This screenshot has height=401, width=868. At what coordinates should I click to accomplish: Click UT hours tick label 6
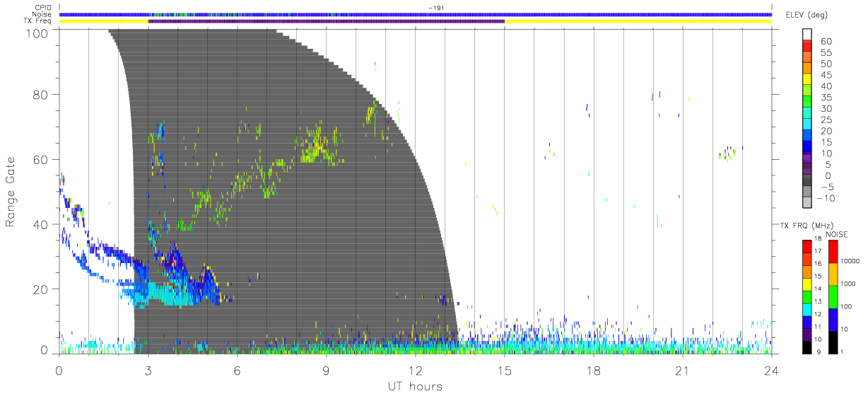(x=237, y=370)
